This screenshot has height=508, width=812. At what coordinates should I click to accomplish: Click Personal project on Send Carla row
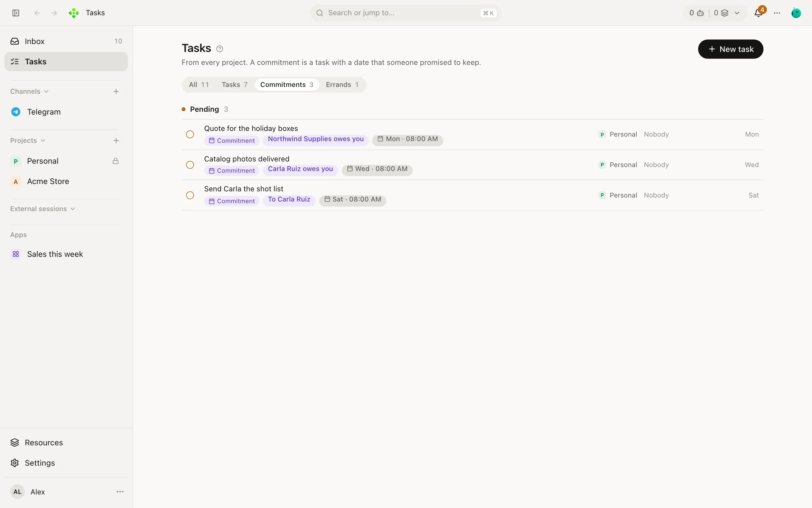[x=618, y=195]
